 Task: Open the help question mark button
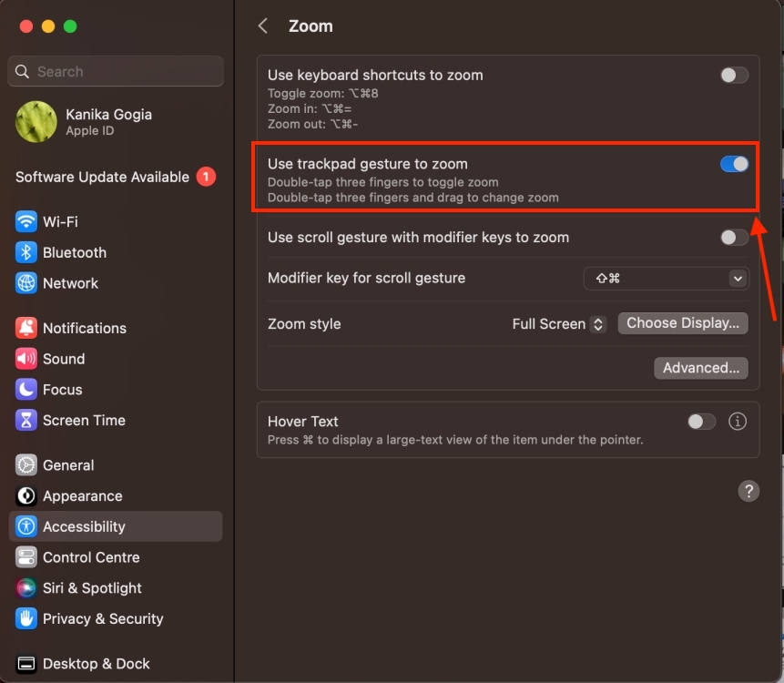click(748, 491)
